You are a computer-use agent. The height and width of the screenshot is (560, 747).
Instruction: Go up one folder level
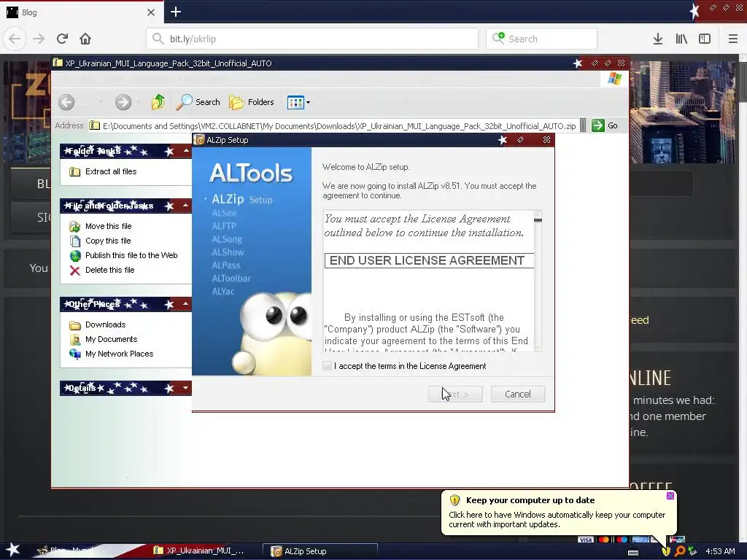pyautogui.click(x=158, y=102)
